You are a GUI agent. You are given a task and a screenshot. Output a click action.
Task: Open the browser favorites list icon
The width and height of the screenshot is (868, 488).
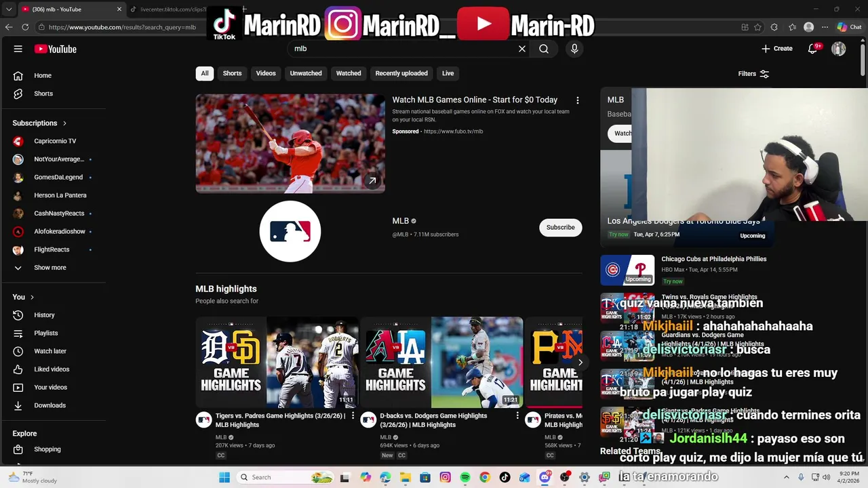792,27
